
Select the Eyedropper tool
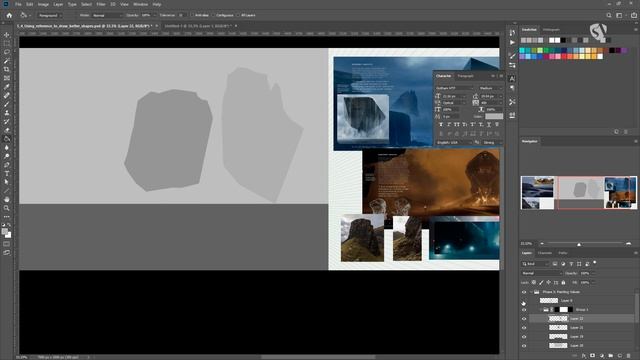click(7, 87)
